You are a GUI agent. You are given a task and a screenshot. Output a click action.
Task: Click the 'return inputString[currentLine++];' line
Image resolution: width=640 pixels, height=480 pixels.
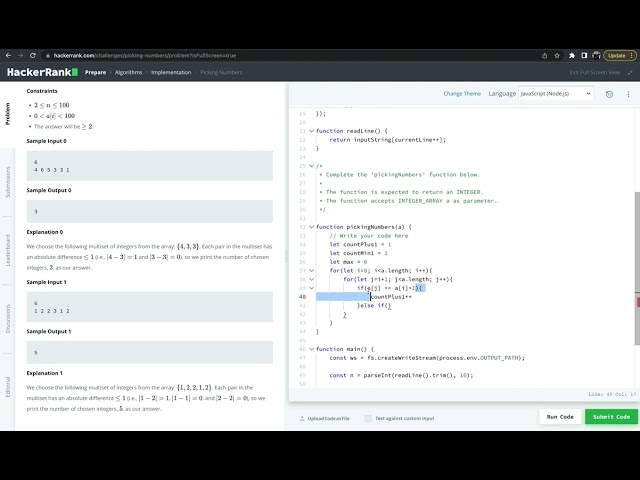tap(388, 140)
